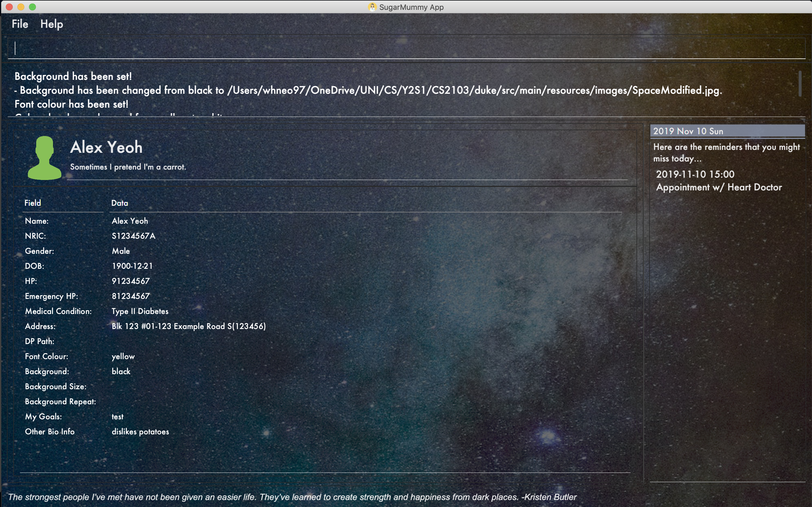The width and height of the screenshot is (812, 507).
Task: Click the green profile avatar icon
Action: [44, 158]
